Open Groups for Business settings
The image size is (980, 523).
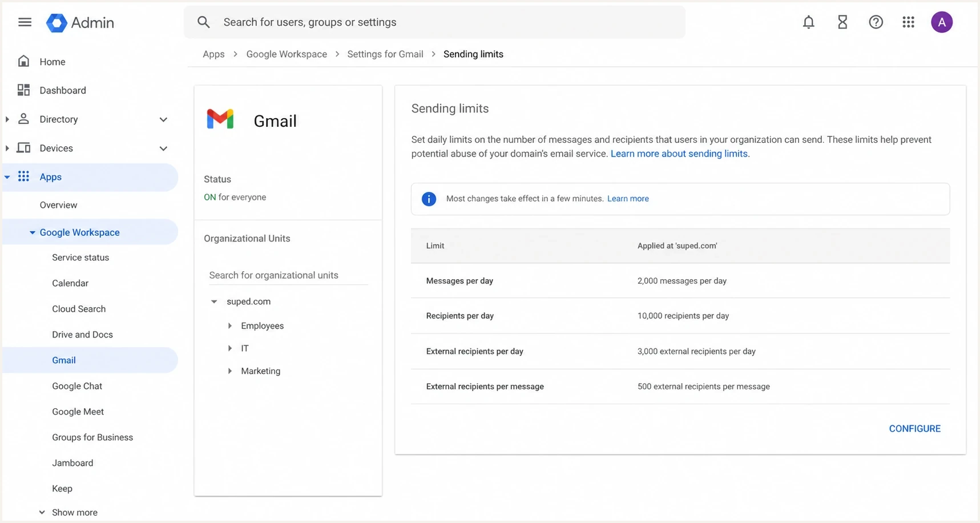[x=92, y=437]
